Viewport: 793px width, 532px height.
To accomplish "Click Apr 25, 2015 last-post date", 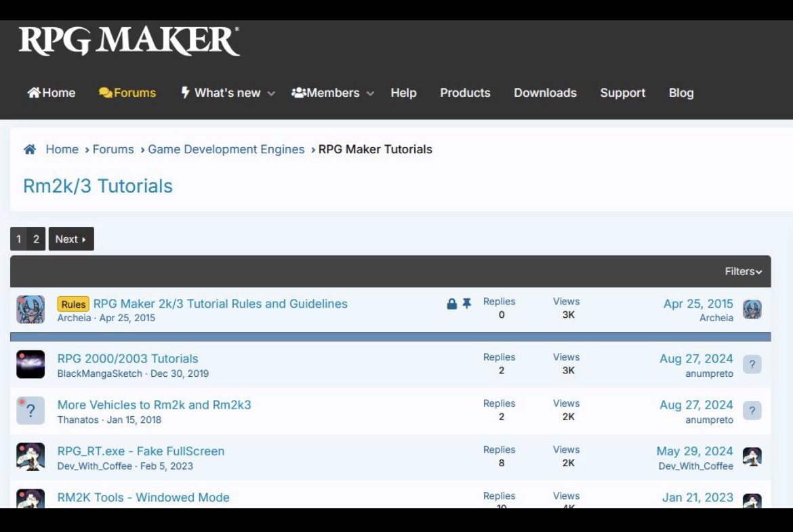I will click(698, 304).
